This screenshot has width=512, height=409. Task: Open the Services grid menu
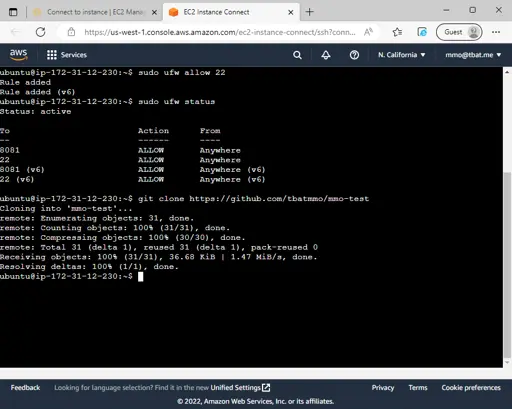pyautogui.click(x=67, y=55)
